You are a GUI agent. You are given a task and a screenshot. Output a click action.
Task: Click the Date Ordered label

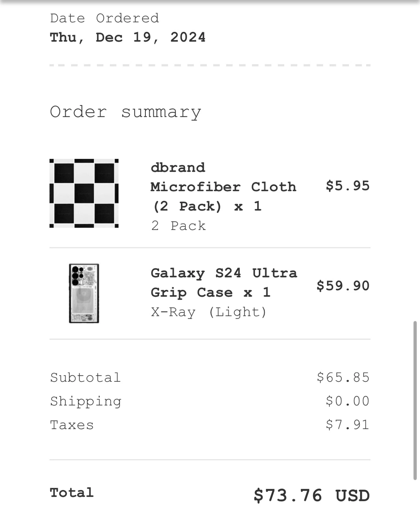[104, 18]
